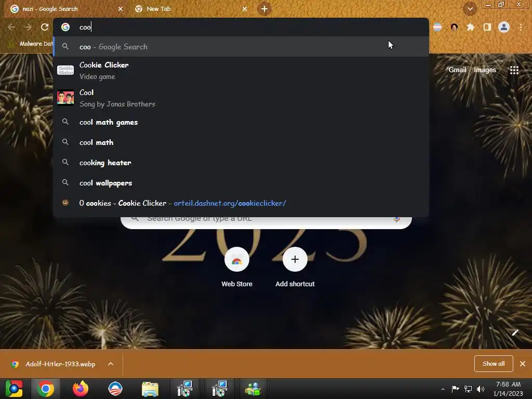The image size is (532, 399).
Task: Open Start menu on taskbar
Action: coord(14,389)
